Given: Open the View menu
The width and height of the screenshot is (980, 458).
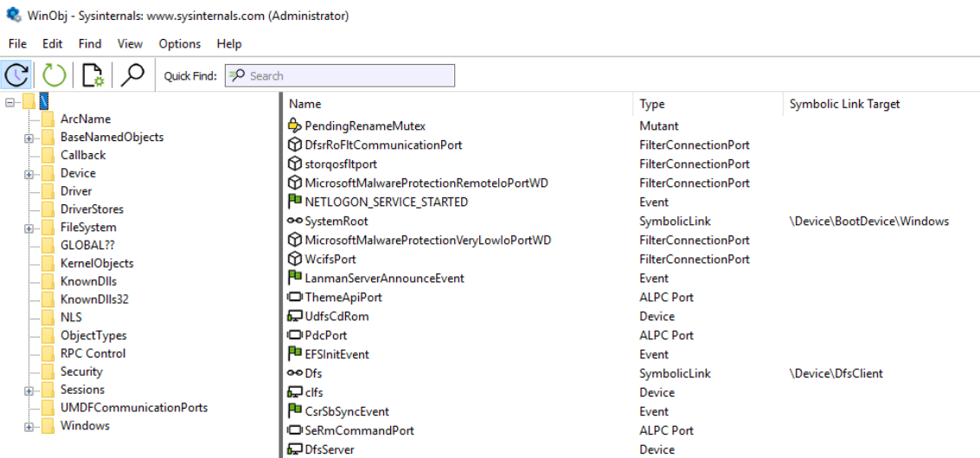Looking at the screenshot, I should click(130, 44).
